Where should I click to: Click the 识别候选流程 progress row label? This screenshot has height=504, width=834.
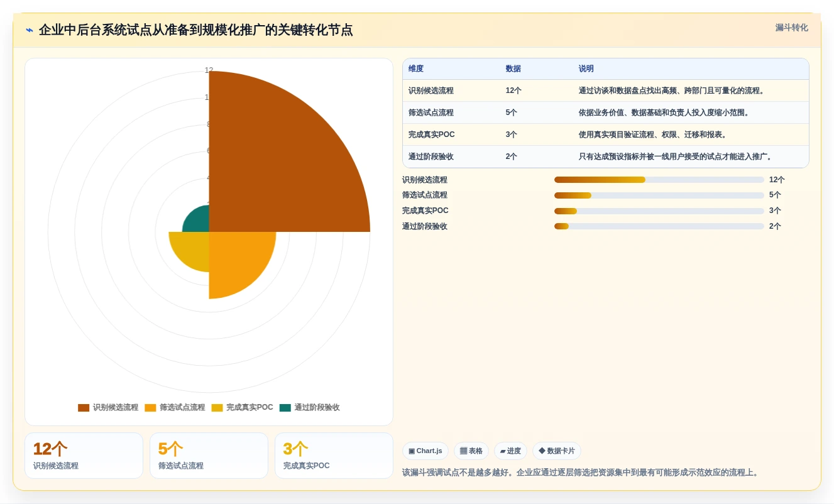[x=425, y=180]
